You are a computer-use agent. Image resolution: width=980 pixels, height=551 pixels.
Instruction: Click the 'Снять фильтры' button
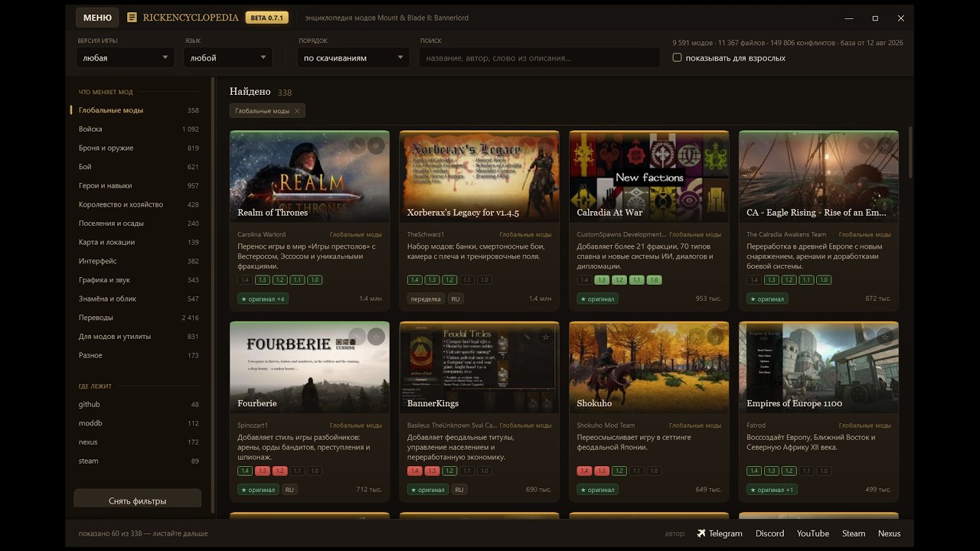point(137,500)
